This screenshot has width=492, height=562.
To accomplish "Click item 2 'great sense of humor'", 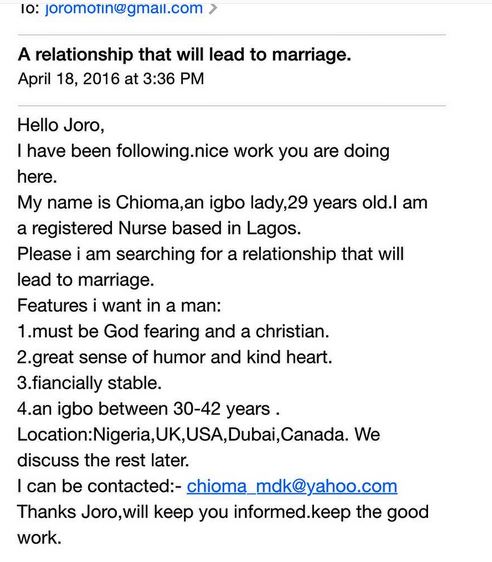I will coord(175,357).
